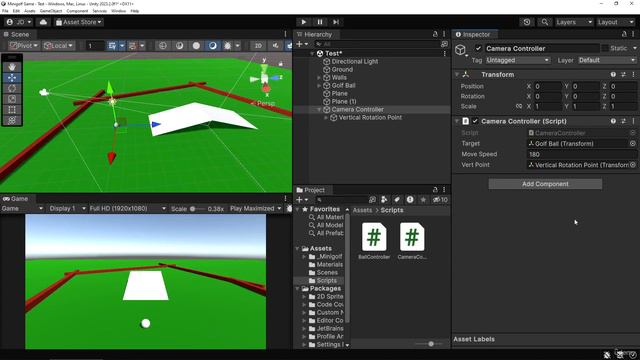This screenshot has width=640, height=360.
Task: Toggle 2D view in Scene toolbar
Action: pyautogui.click(x=258, y=46)
